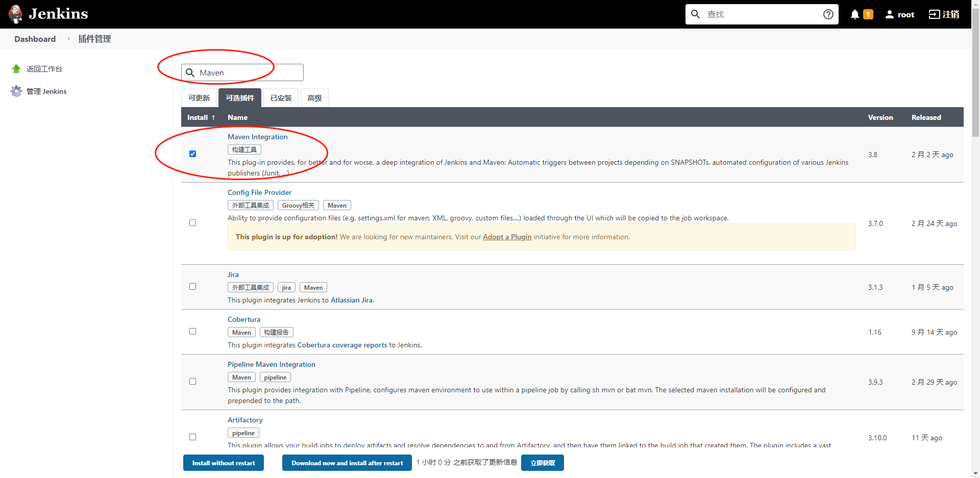Click the Maven tag under Config File Provider

click(x=337, y=205)
